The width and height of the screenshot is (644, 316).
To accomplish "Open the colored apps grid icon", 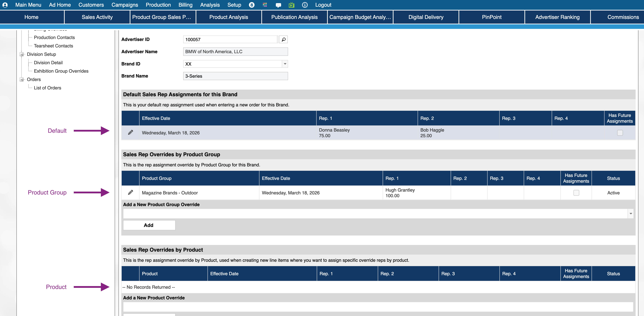I will pos(265,5).
